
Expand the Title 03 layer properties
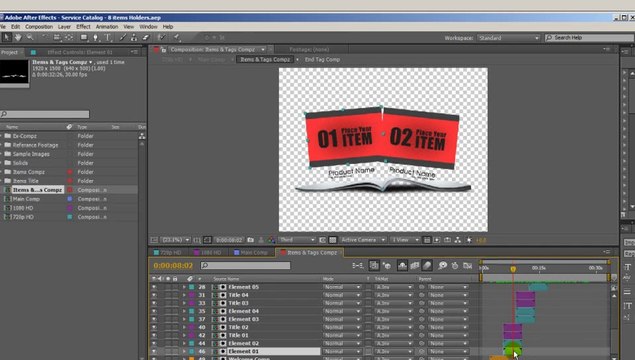point(184,303)
